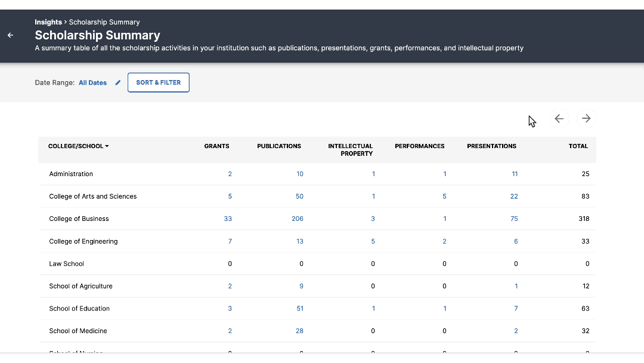Sort by College/School column header
This screenshot has width=644, height=363.
tap(78, 146)
